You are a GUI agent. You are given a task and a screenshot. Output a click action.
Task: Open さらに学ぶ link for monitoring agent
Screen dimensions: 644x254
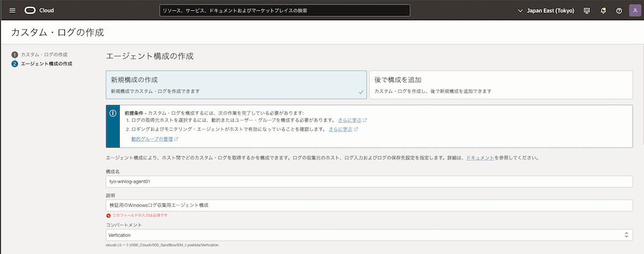(341, 129)
